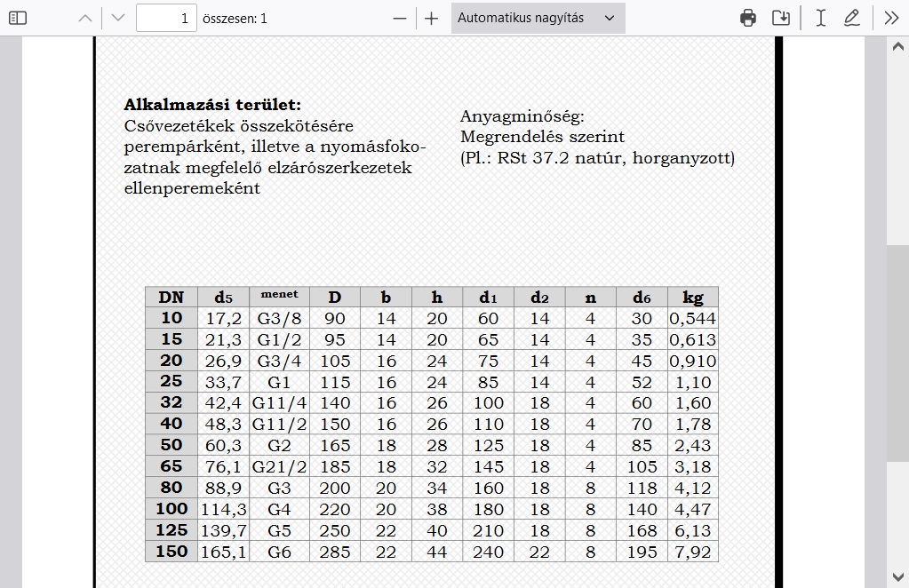Viewport: 909px width, 588px height.
Task: Go to the next page
Action: tap(118, 18)
